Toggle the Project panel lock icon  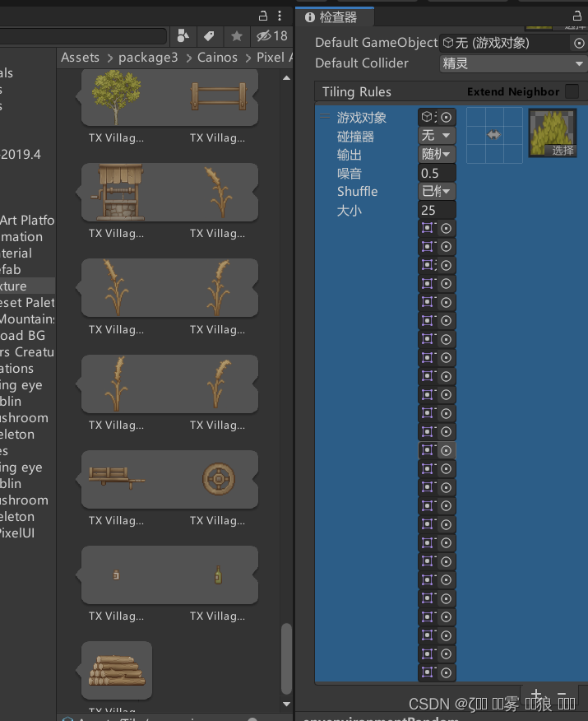(263, 16)
